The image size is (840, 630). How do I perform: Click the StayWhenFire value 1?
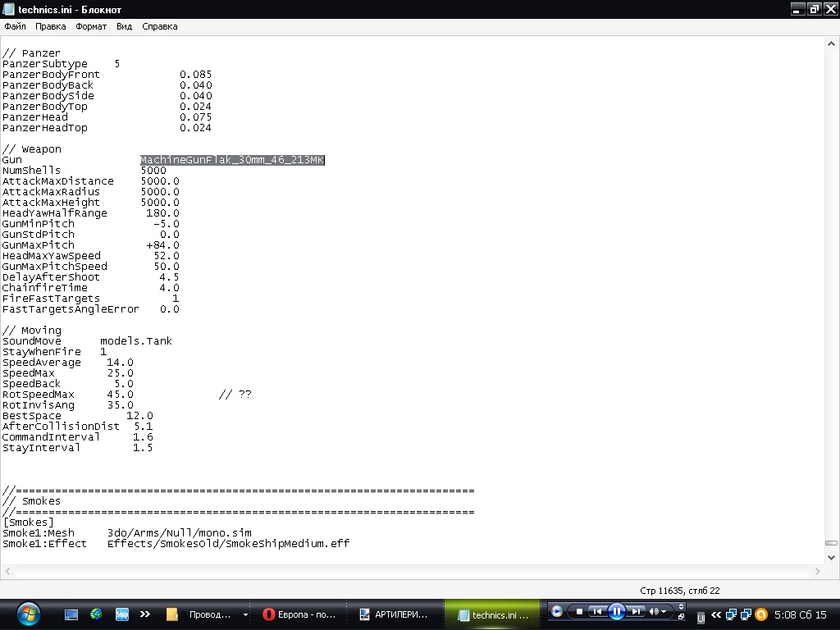pyautogui.click(x=103, y=351)
